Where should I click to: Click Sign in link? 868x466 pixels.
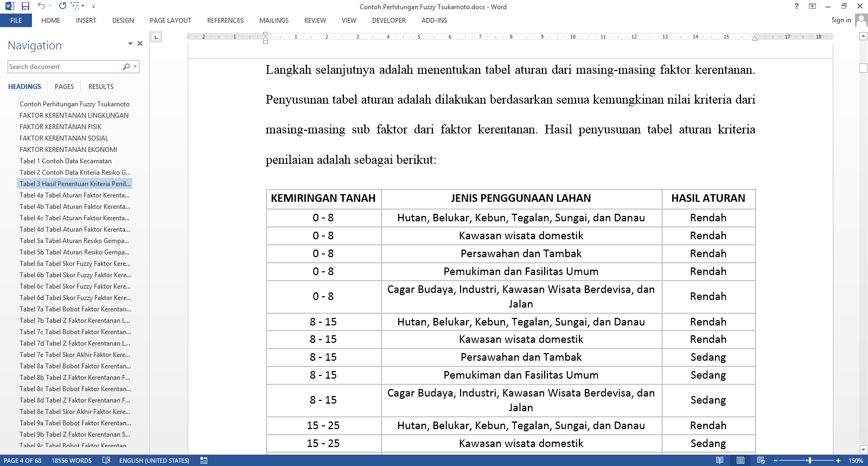pos(841,20)
